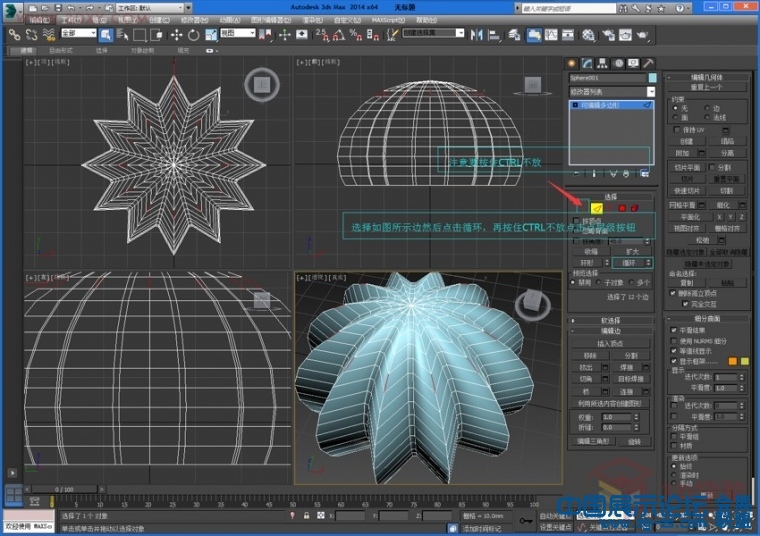Choose the Select and Move tool
Image resolution: width=760 pixels, height=536 pixels.
(x=176, y=35)
